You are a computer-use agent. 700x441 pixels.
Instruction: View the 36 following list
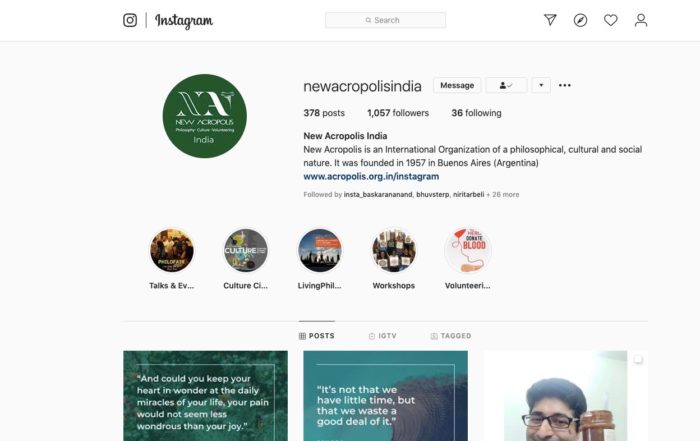pos(476,113)
